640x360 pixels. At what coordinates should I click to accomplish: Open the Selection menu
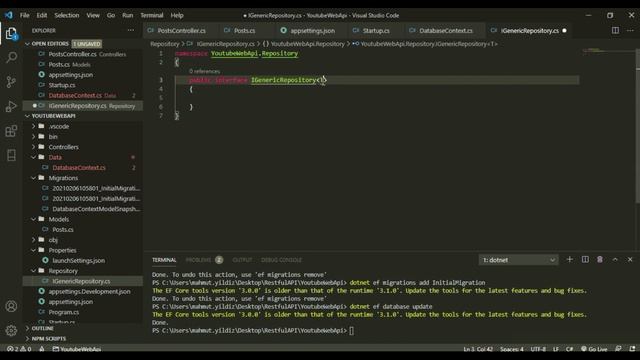(x=67, y=15)
